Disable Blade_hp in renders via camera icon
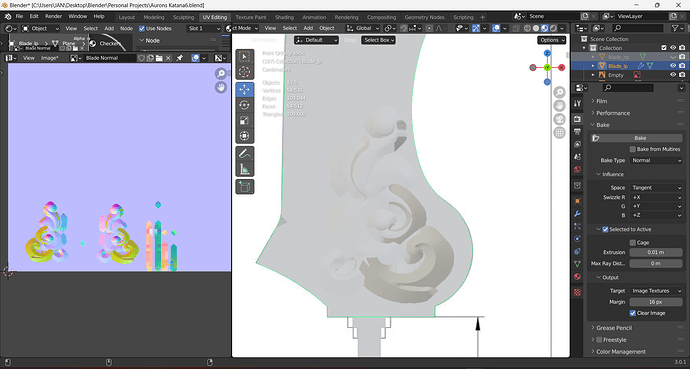 coord(682,57)
